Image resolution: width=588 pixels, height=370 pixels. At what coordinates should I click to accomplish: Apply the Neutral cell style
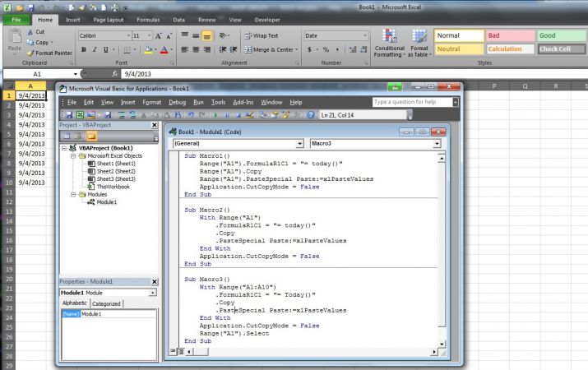pyautogui.click(x=460, y=49)
